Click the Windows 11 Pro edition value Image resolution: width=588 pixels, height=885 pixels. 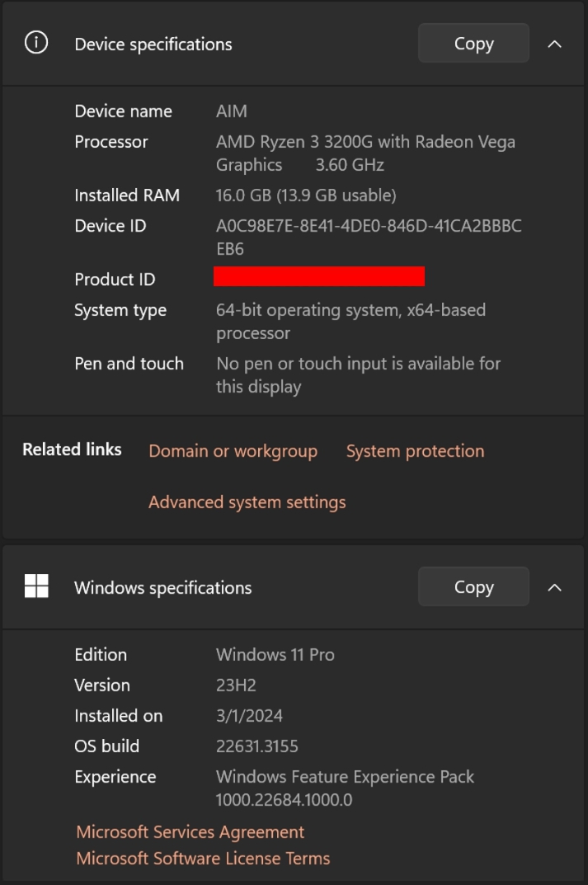coord(275,655)
